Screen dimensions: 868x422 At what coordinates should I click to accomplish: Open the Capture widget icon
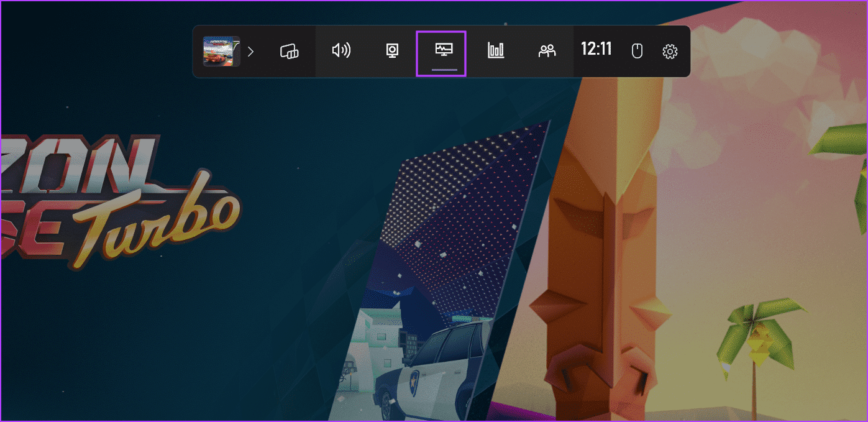point(392,51)
